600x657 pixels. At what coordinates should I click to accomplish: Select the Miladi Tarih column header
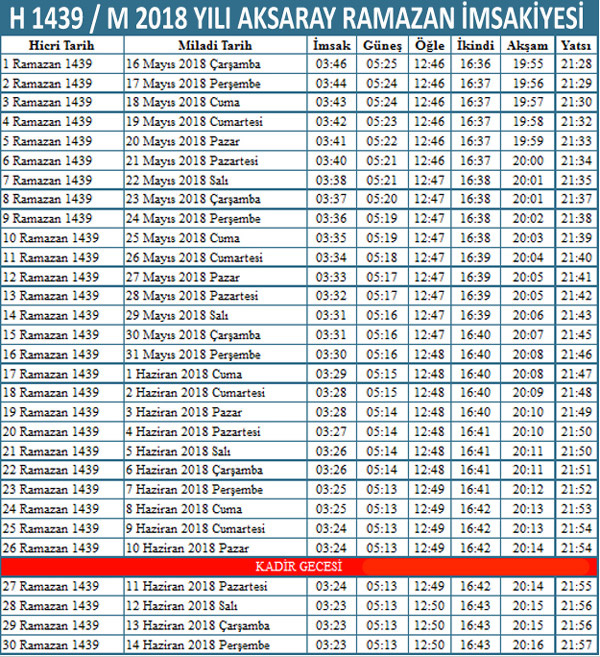pos(215,46)
